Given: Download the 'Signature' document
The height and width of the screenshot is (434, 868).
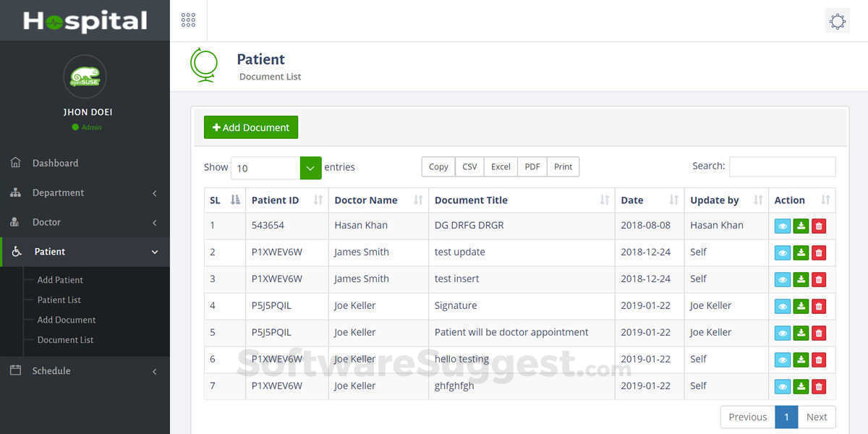Looking at the screenshot, I should point(801,307).
